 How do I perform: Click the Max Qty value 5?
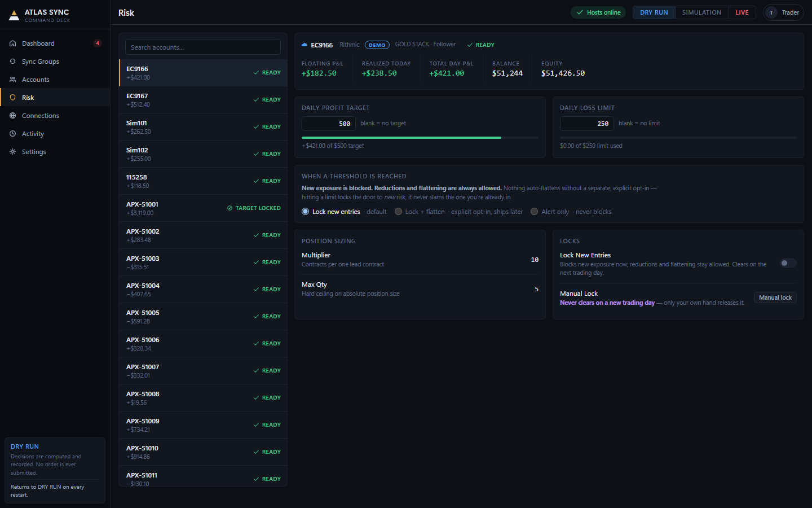point(536,289)
